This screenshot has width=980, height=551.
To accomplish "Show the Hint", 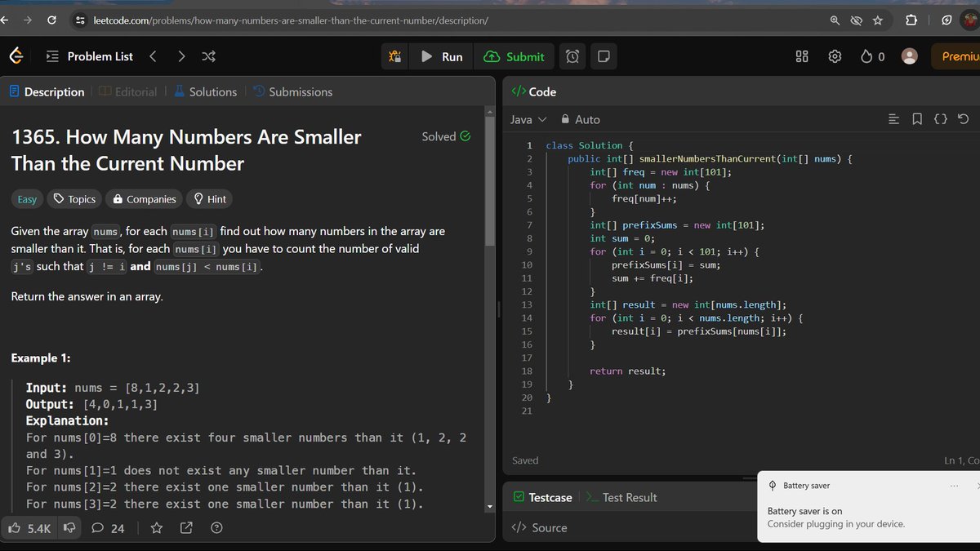I will 209,199.
